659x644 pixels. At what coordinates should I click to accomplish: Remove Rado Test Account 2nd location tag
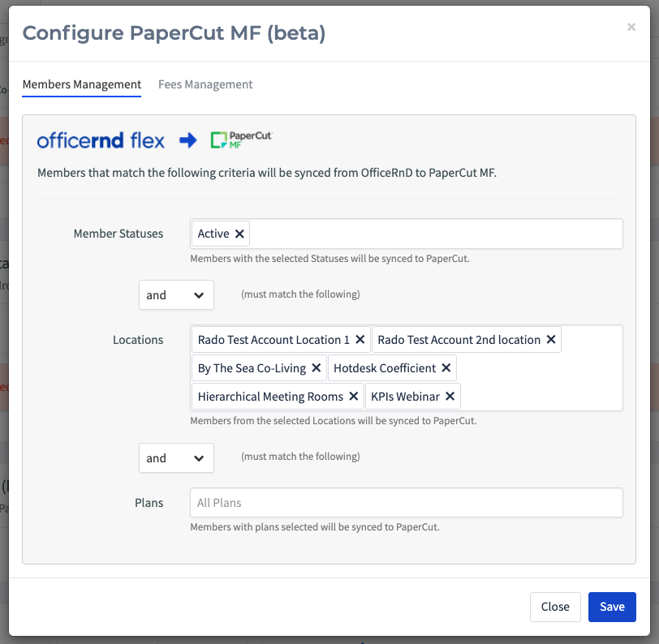pos(551,339)
